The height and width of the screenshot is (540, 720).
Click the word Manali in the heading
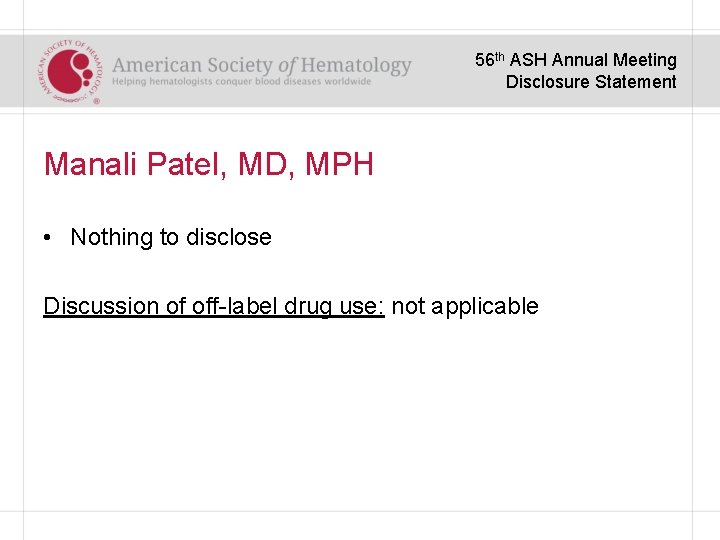tap(91, 164)
